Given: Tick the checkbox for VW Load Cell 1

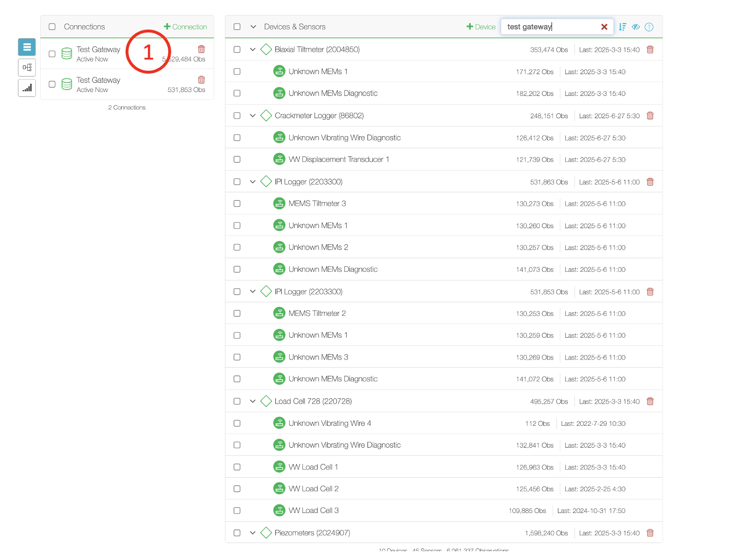Looking at the screenshot, I should [x=237, y=467].
